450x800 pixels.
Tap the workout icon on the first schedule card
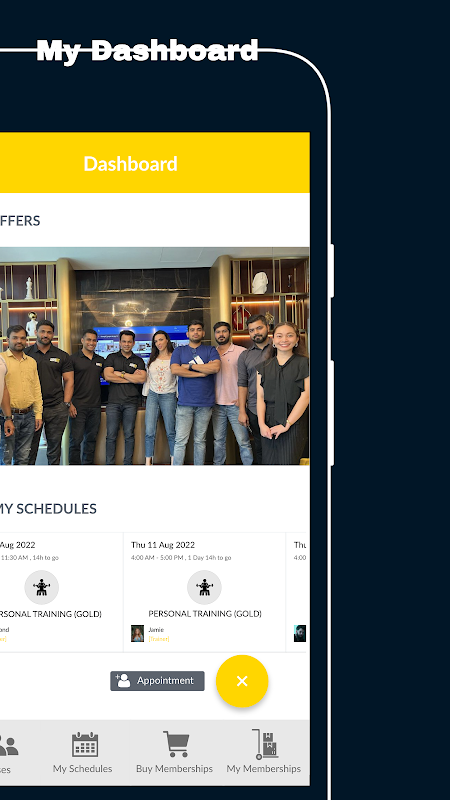(x=41, y=587)
